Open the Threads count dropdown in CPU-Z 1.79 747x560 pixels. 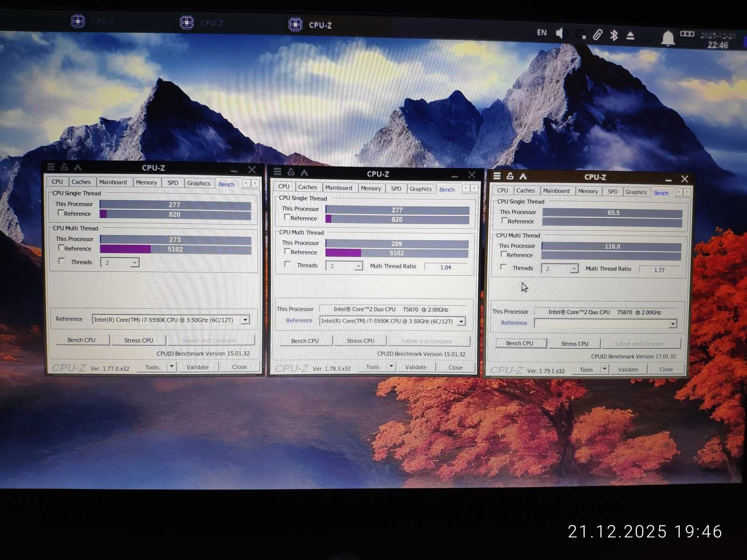coord(574,269)
